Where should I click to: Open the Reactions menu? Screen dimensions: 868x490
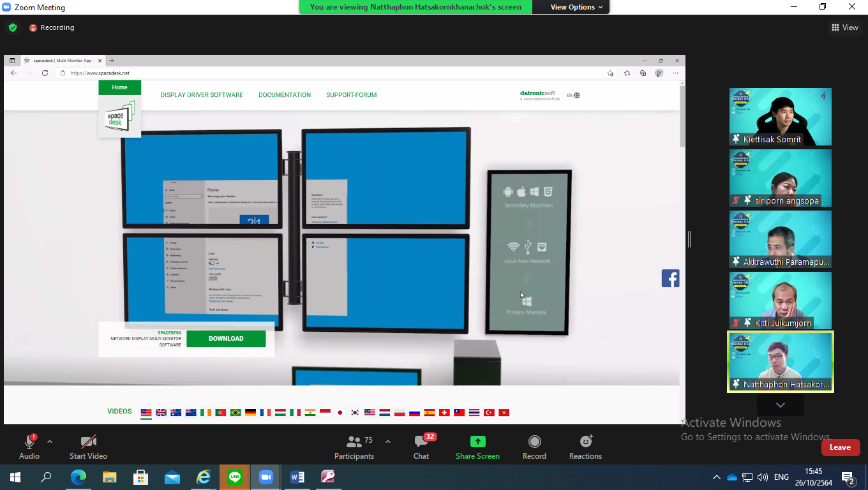click(585, 447)
